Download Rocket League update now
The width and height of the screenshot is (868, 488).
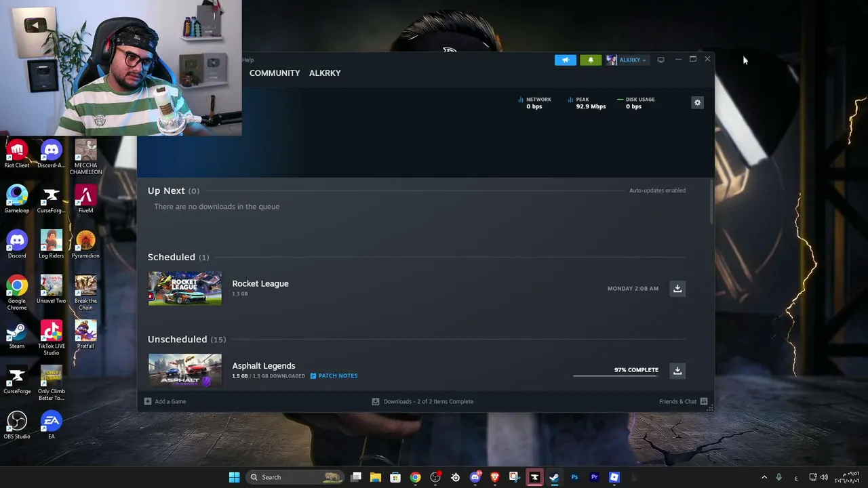tap(677, 288)
